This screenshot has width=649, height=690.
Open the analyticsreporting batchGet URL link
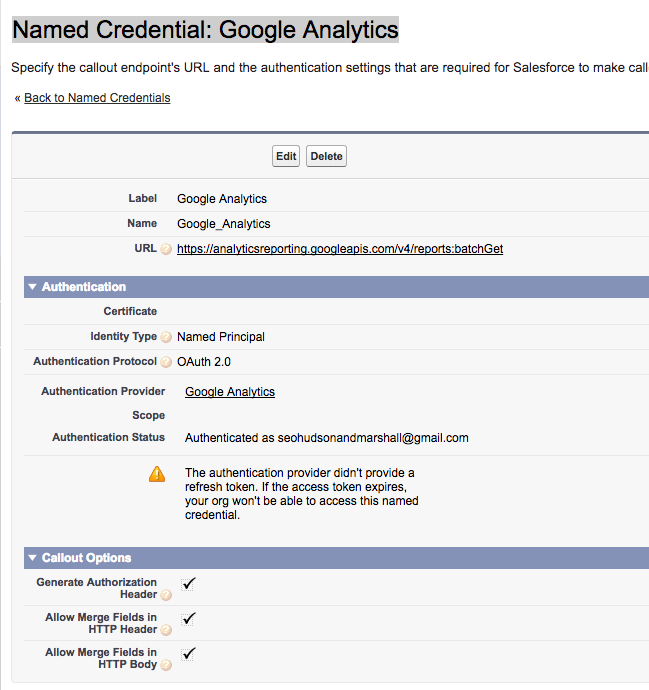click(340, 249)
